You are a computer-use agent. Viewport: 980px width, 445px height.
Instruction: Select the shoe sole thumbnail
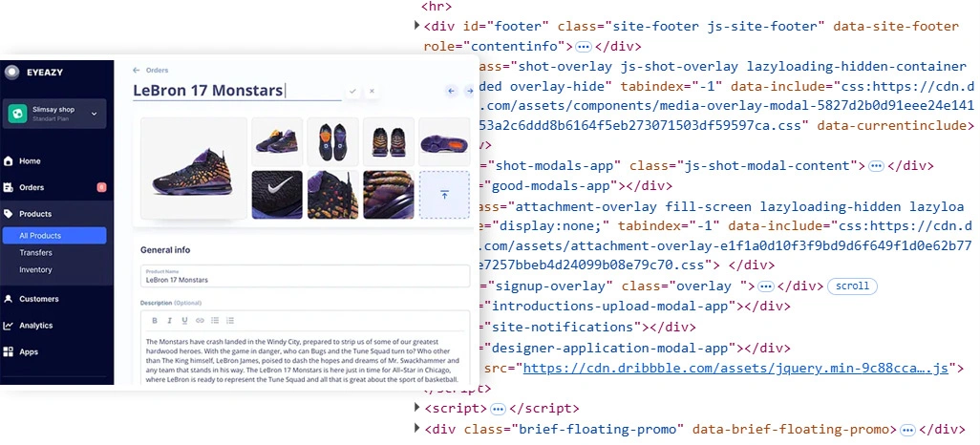coord(444,141)
